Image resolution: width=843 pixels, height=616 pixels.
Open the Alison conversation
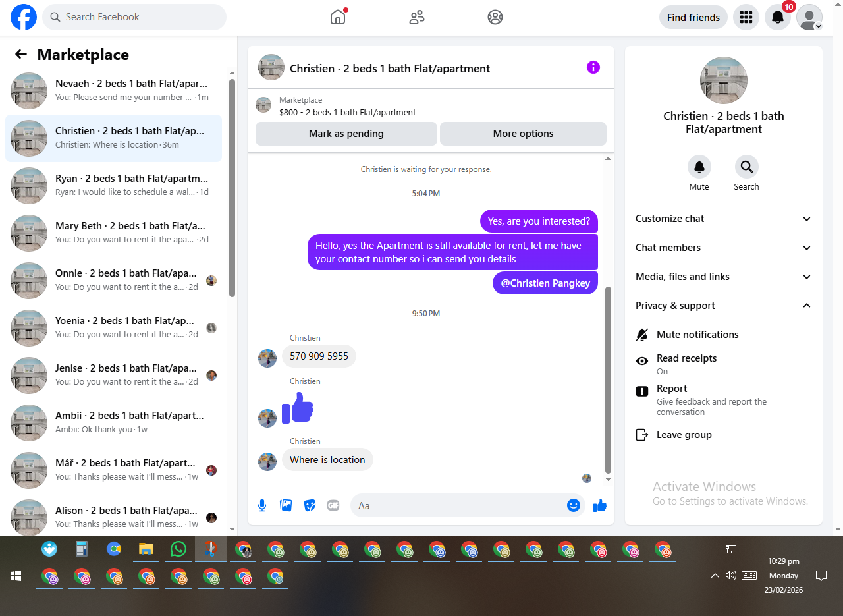113,517
